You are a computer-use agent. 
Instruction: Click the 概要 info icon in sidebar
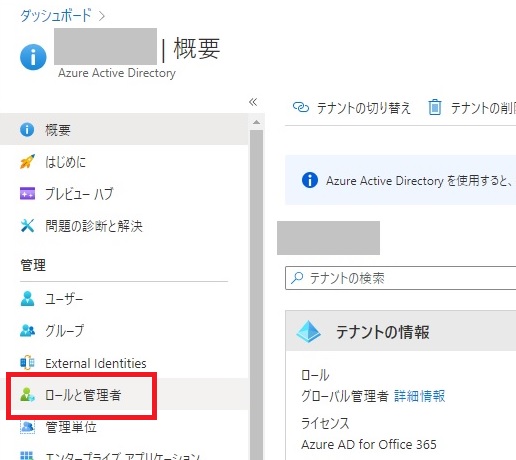(27, 129)
